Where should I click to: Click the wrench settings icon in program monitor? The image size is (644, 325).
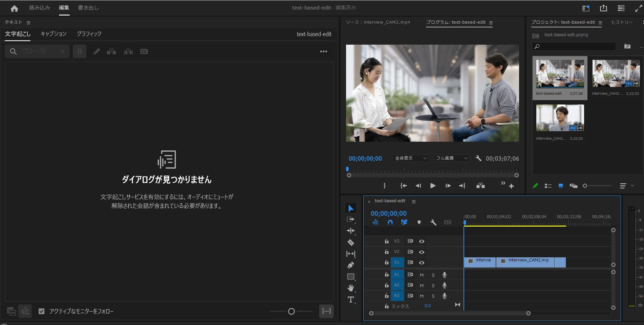tap(478, 158)
